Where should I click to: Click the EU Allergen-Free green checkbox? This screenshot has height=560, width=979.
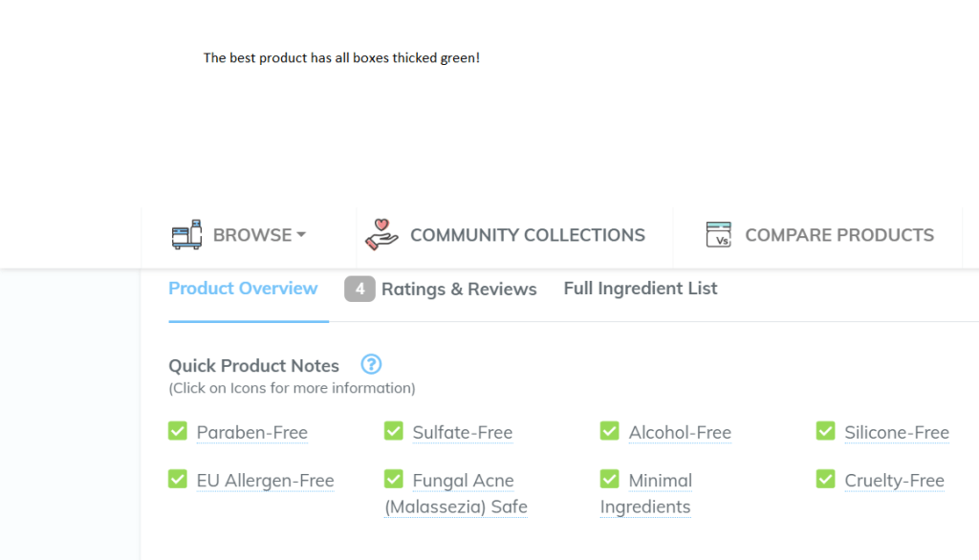(x=177, y=479)
